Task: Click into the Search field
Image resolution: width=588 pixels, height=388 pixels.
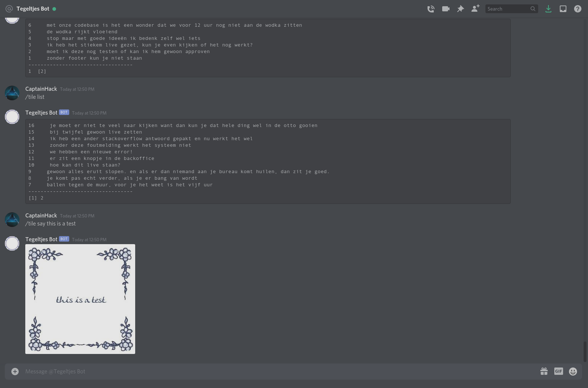Action: [x=509, y=8]
